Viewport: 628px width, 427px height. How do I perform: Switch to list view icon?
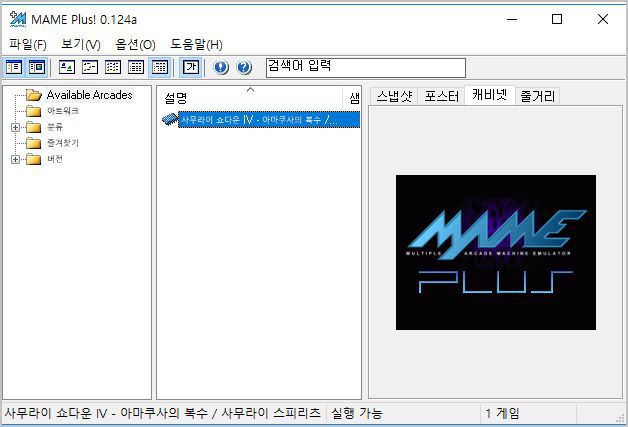113,67
